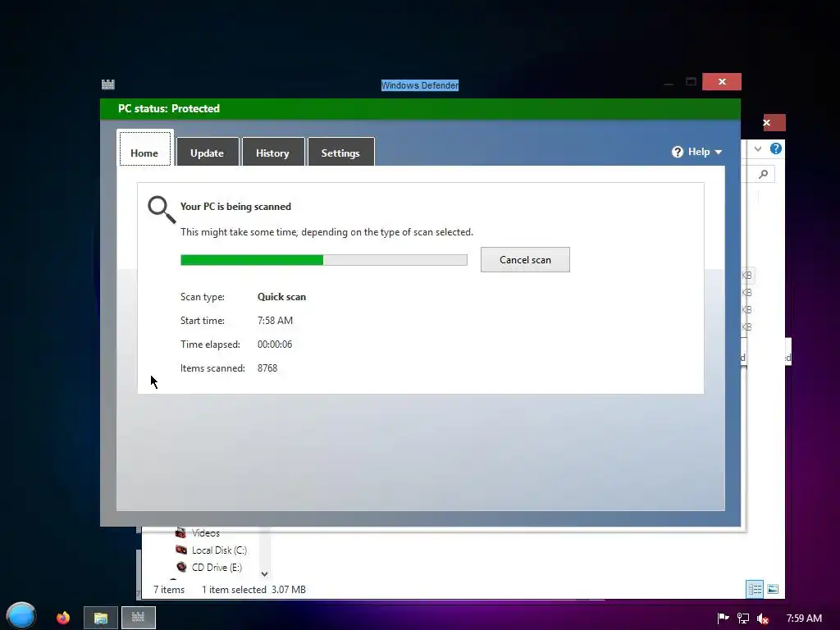Viewport: 840px width, 630px height.
Task: Click the muted volume tray icon
Action: click(x=763, y=619)
